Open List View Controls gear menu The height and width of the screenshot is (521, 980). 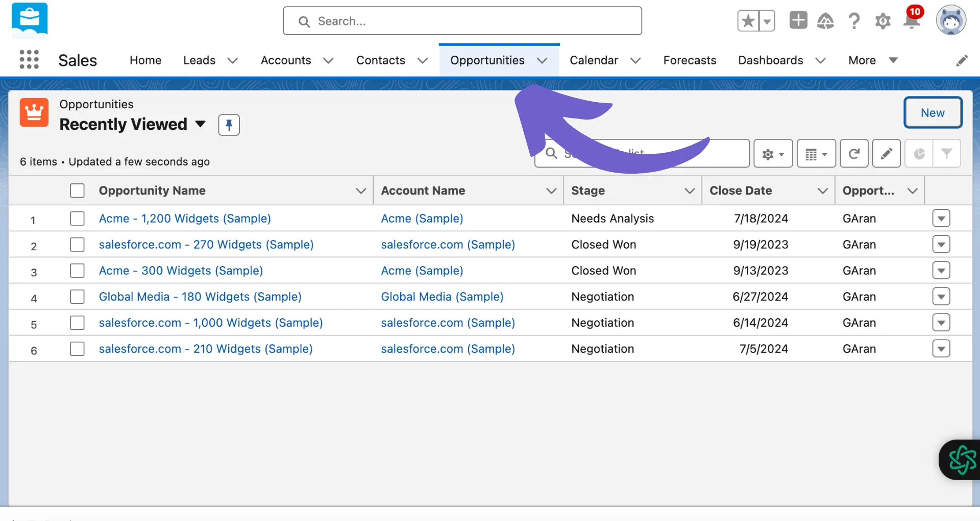773,153
